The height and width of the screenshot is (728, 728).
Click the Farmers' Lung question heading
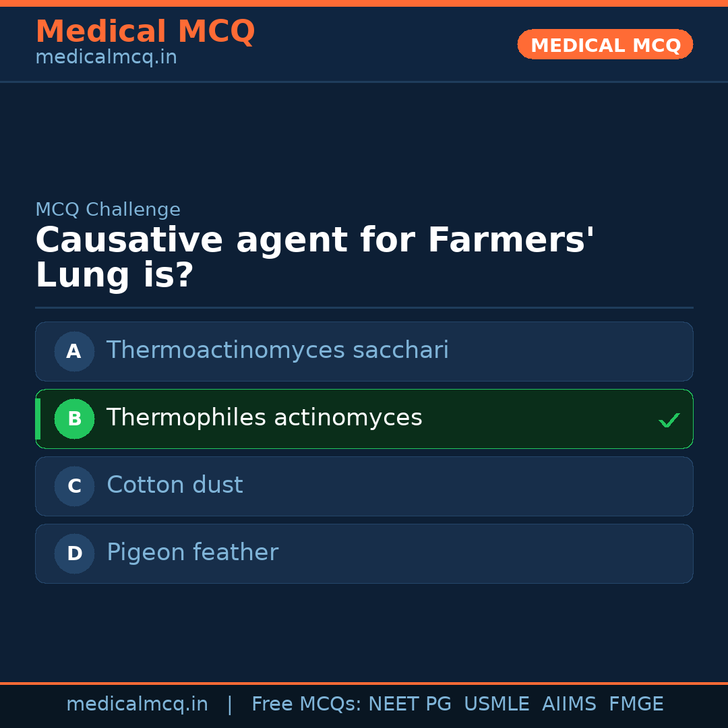click(314, 258)
